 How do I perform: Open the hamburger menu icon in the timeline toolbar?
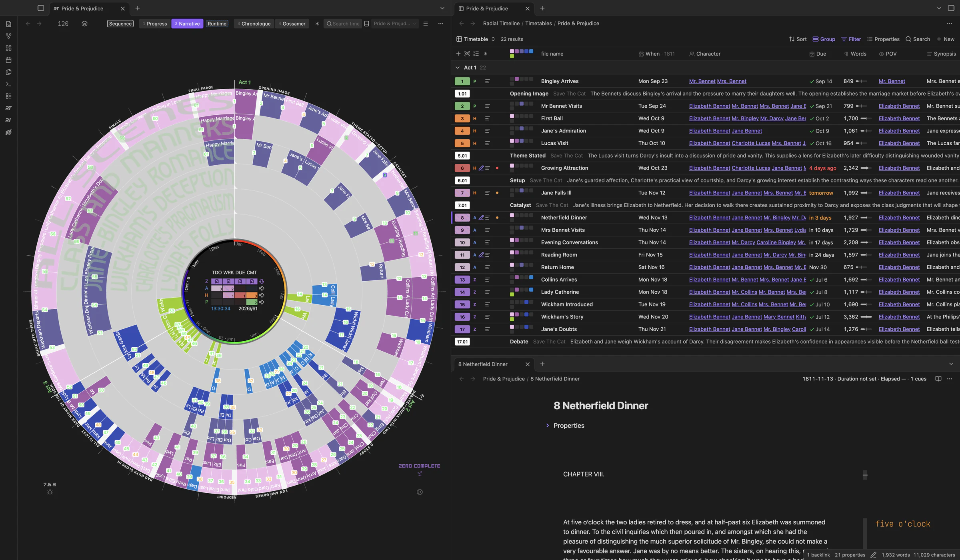point(426,24)
